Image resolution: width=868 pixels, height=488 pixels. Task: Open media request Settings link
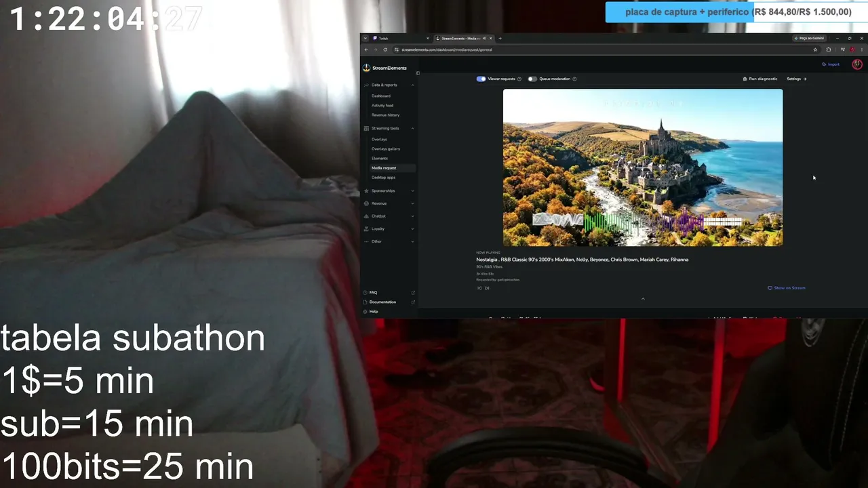tap(796, 79)
